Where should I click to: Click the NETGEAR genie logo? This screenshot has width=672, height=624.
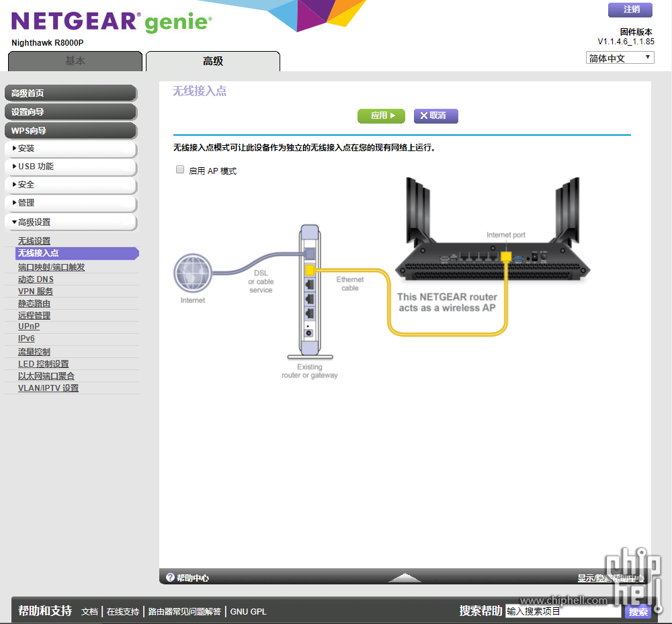click(112, 22)
